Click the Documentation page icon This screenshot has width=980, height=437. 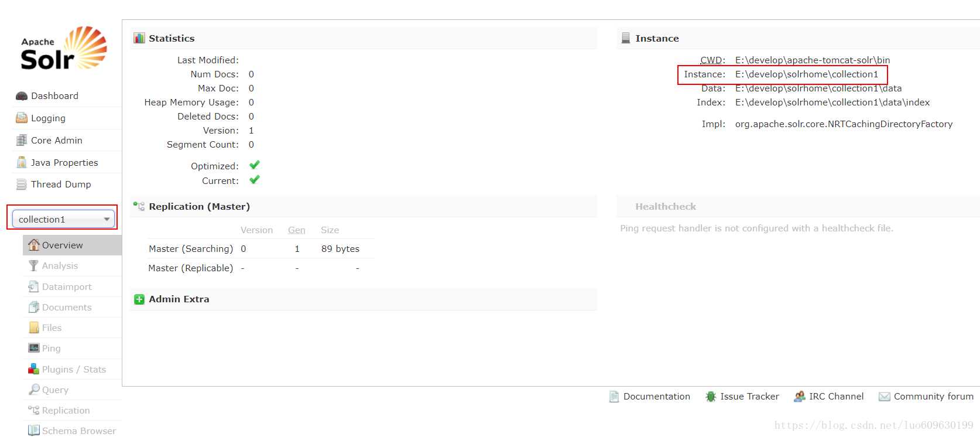coord(614,397)
